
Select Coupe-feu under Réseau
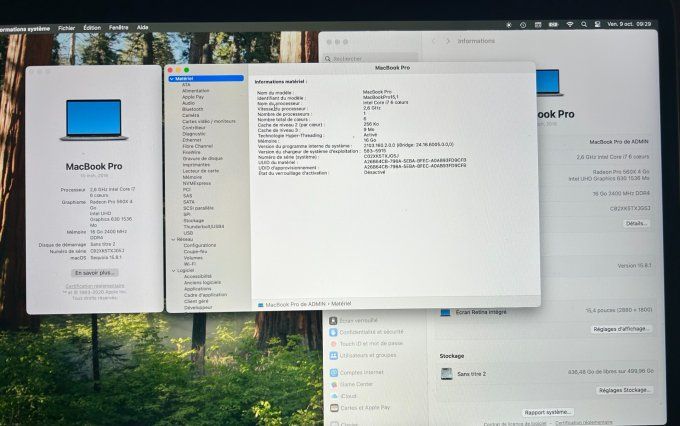(x=195, y=252)
